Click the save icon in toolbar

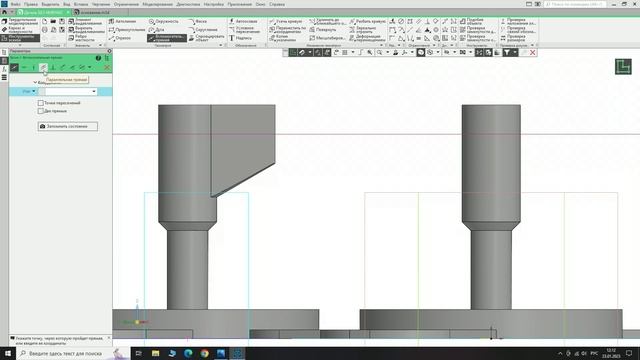(62, 21)
